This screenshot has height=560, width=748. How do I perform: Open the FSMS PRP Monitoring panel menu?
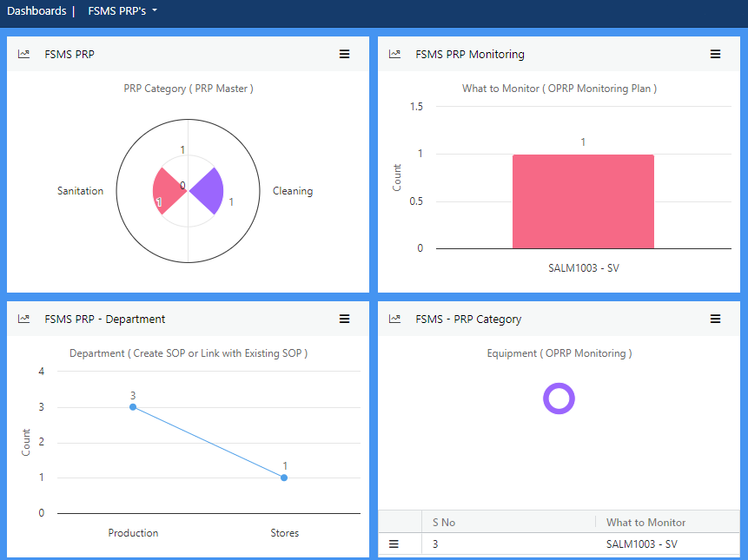(x=715, y=54)
